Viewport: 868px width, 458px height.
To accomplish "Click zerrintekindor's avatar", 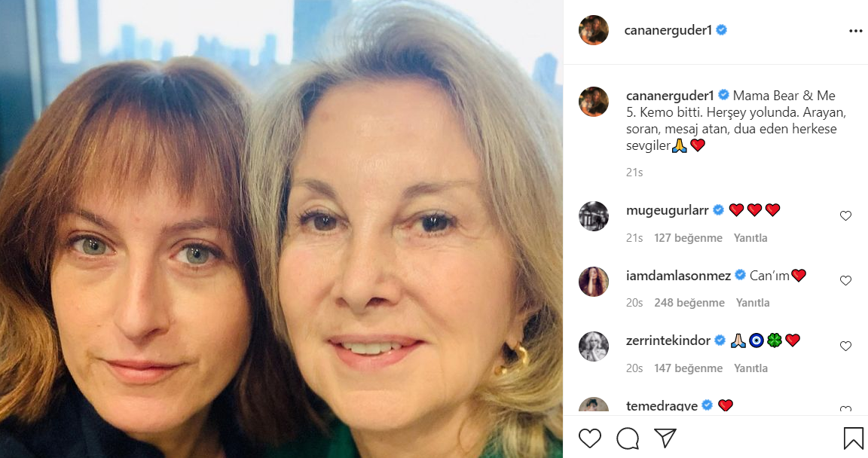I will (x=594, y=347).
